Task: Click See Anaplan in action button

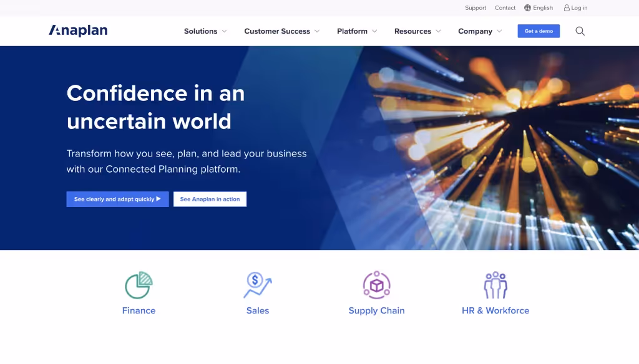Action: point(210,199)
